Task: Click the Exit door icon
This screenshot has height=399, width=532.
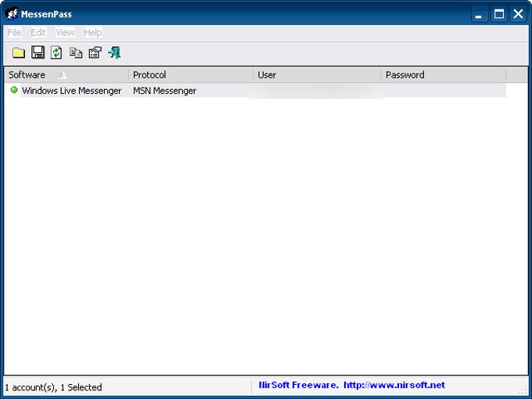Action: (114, 52)
